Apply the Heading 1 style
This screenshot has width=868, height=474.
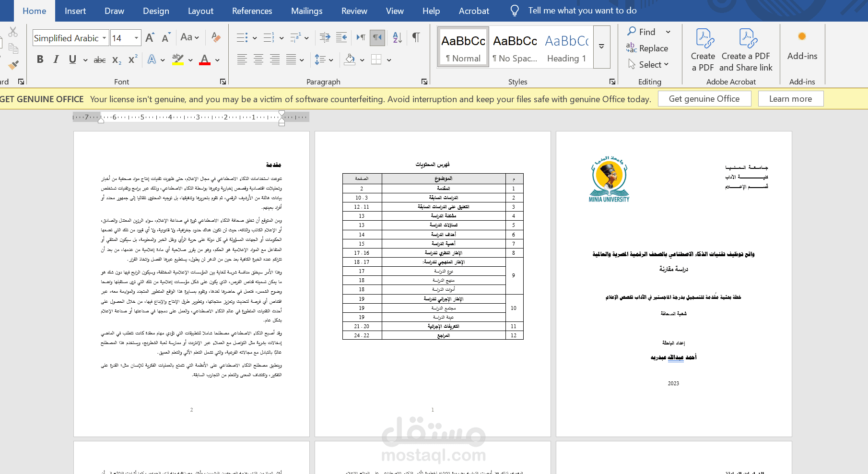click(x=566, y=47)
